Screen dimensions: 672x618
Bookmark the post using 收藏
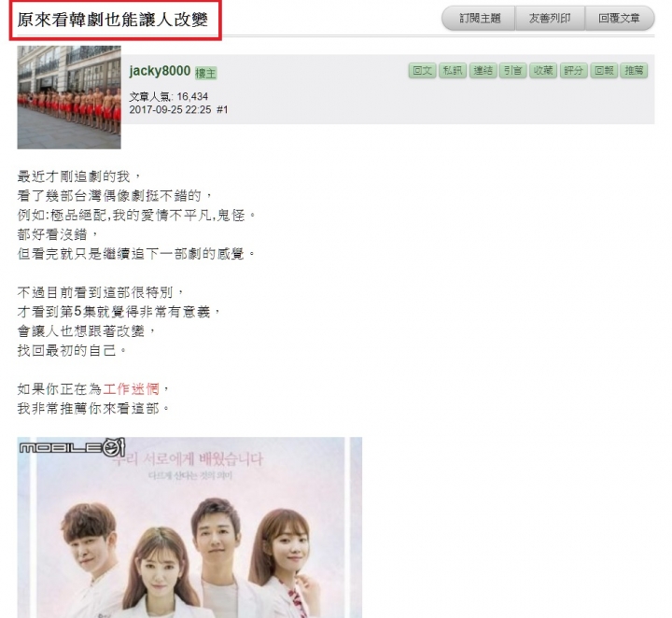click(543, 71)
